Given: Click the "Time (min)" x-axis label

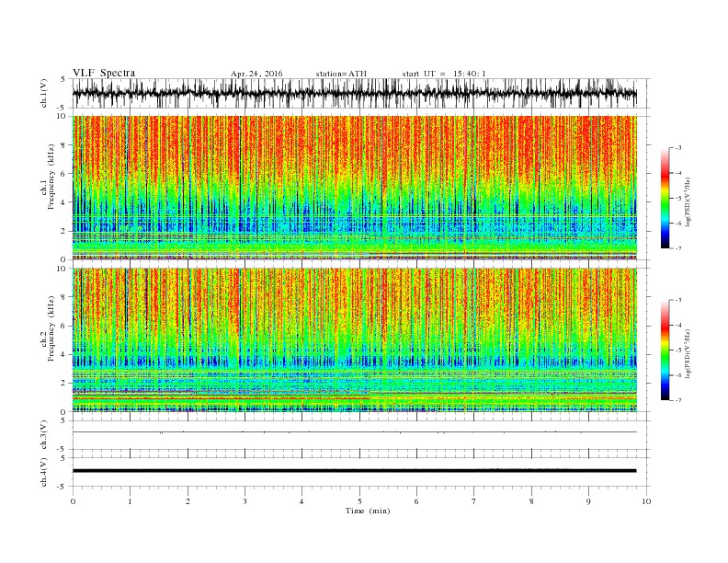Looking at the screenshot, I should [368, 511].
